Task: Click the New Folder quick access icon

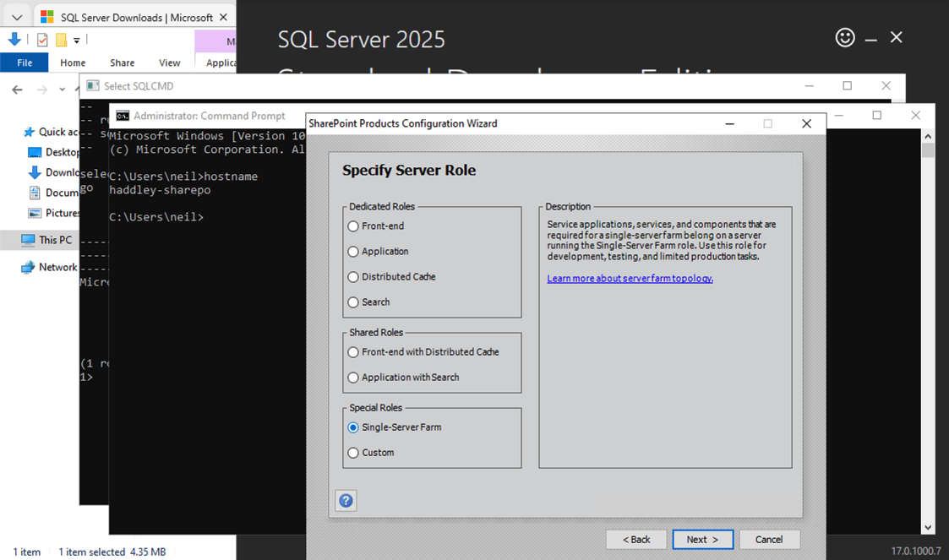Action: coord(61,40)
